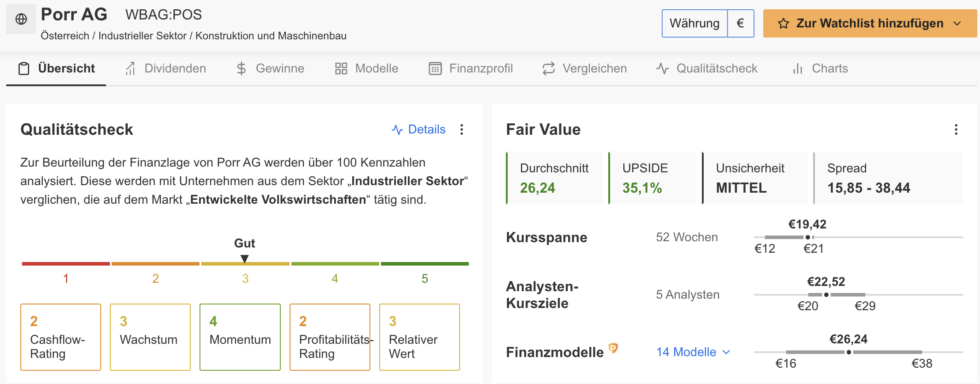Screen dimensions: 980x384
Task: Switch to the Modelle tab
Action: [x=366, y=68]
